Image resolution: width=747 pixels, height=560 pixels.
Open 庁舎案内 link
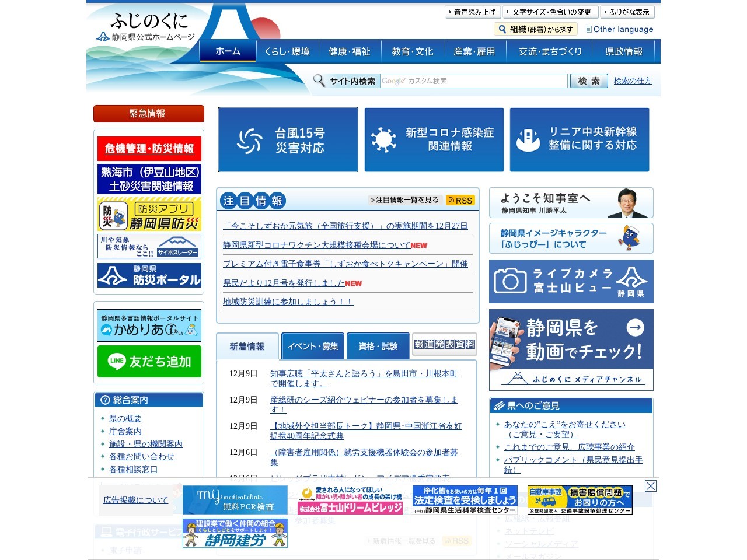pos(125,431)
